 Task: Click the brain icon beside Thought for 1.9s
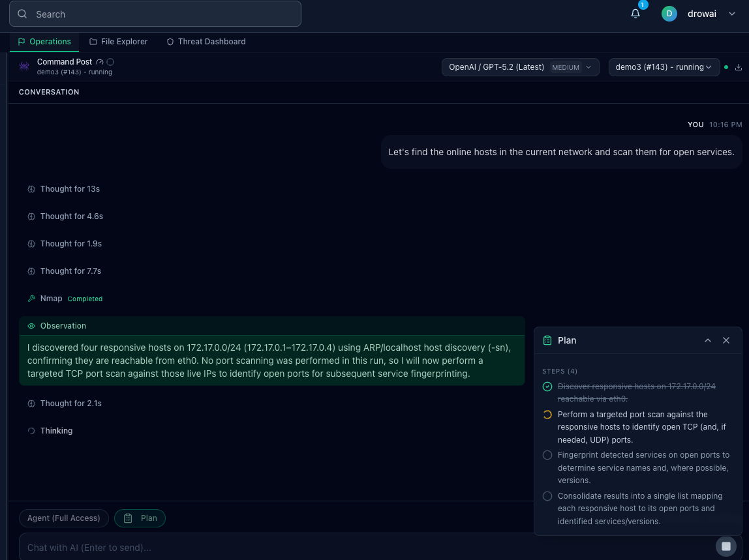[x=31, y=243]
